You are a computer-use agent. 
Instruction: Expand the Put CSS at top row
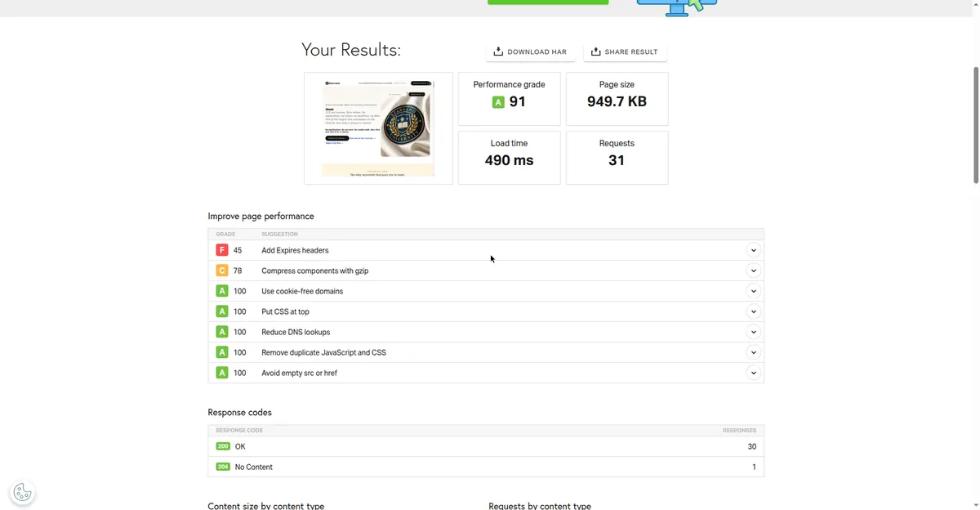[x=753, y=311]
